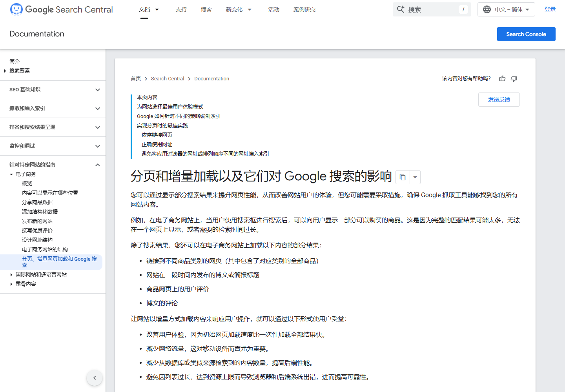
Task: Go to the 活动 nav item
Action: pyautogui.click(x=274, y=9)
